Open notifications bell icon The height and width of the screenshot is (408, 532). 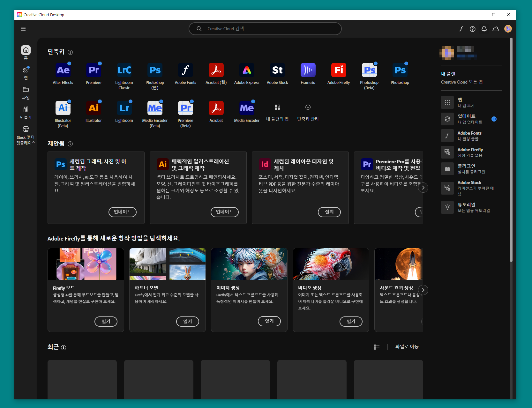(484, 29)
